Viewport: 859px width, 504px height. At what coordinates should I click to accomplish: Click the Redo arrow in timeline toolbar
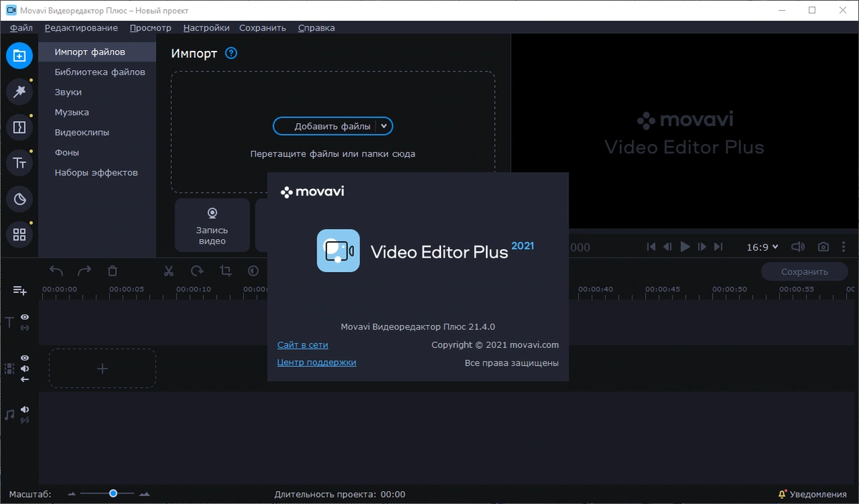(84, 271)
